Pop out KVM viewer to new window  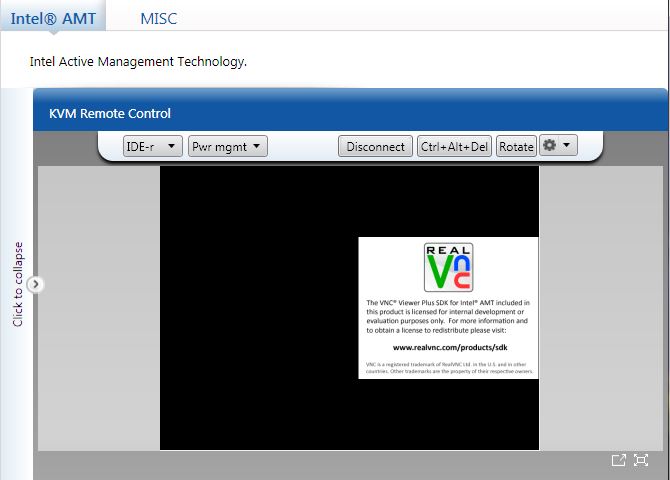coord(618,460)
